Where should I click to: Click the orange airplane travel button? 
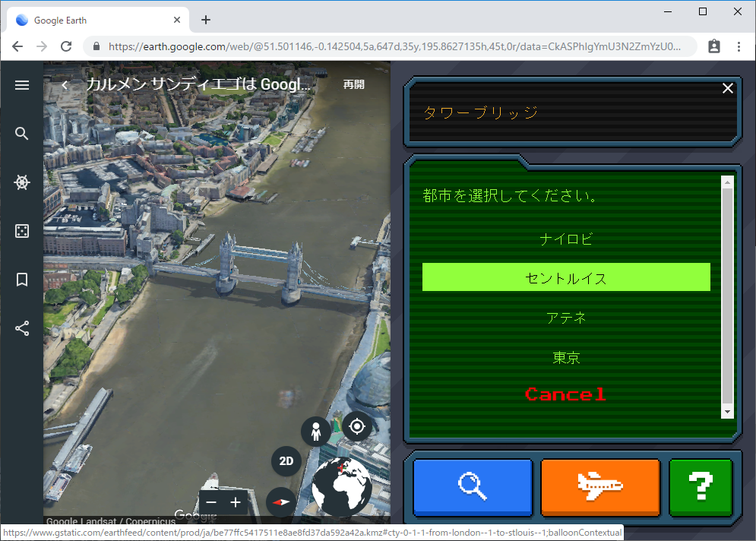pyautogui.click(x=600, y=487)
